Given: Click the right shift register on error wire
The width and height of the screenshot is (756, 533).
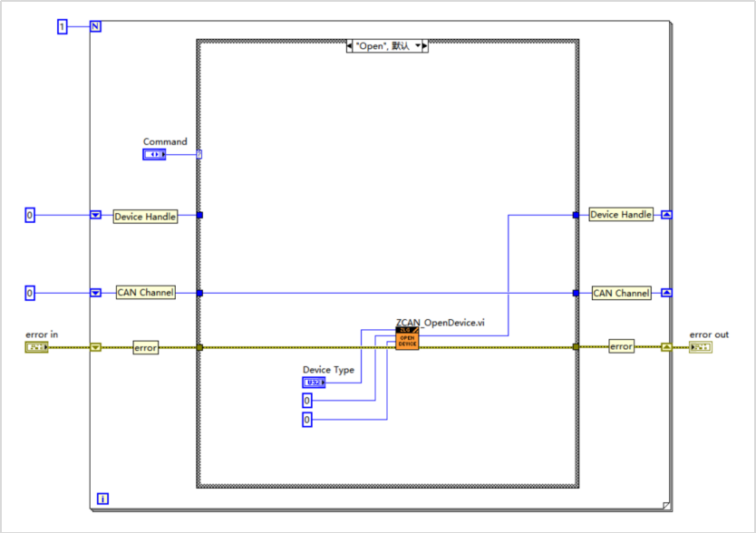Looking at the screenshot, I should click(x=666, y=347).
